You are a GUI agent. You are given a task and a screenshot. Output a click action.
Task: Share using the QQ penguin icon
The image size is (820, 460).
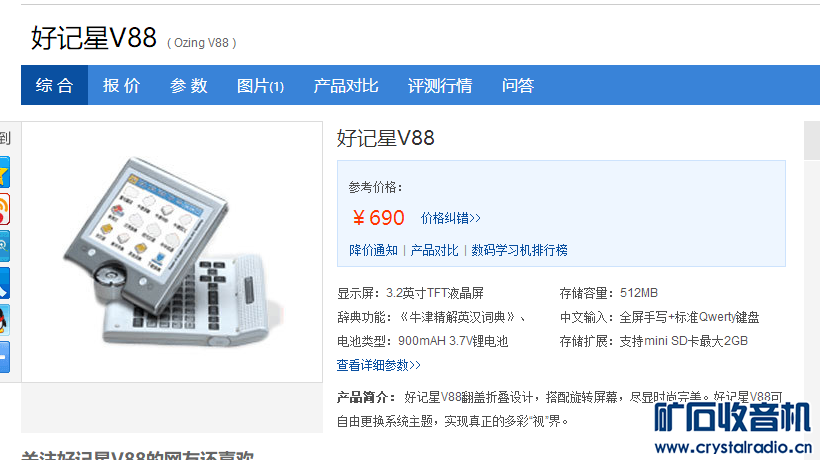[x=5, y=320]
